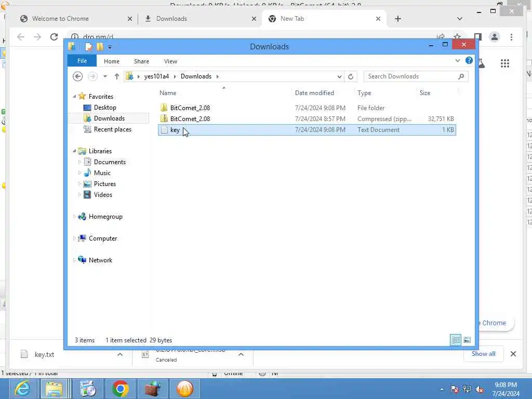This screenshot has height=399, width=532.
Task: Open Customize Quick Access Toolbar dropdown
Action: [x=110, y=47]
